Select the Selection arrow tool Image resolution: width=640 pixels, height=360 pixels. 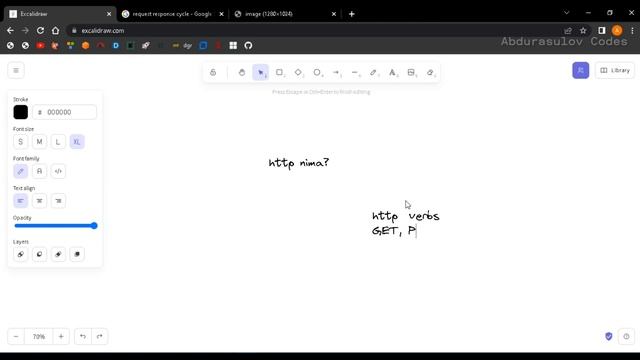point(260,72)
